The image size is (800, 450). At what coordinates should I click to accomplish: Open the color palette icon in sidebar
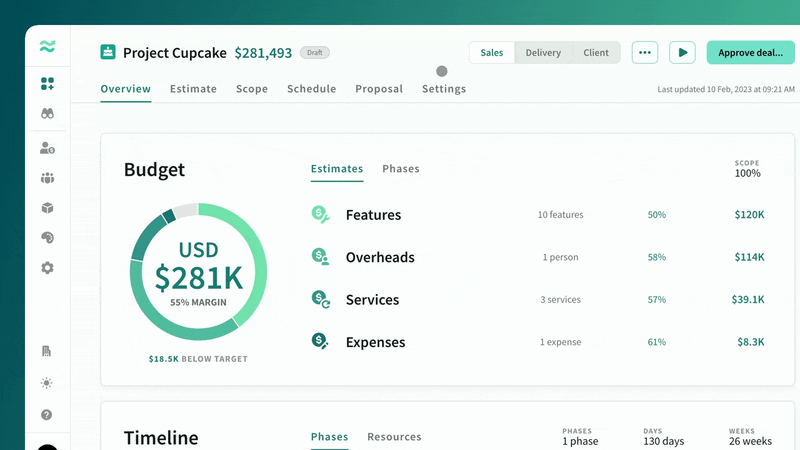click(x=47, y=238)
